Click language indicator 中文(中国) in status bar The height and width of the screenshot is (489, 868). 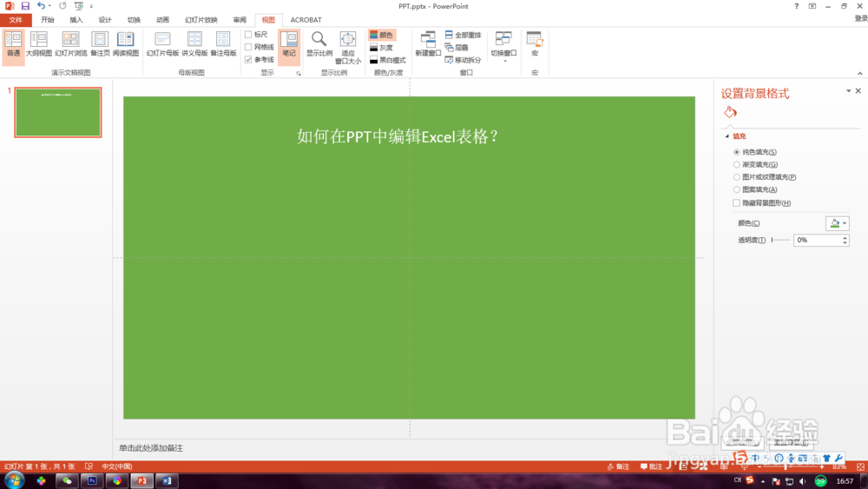(x=117, y=466)
